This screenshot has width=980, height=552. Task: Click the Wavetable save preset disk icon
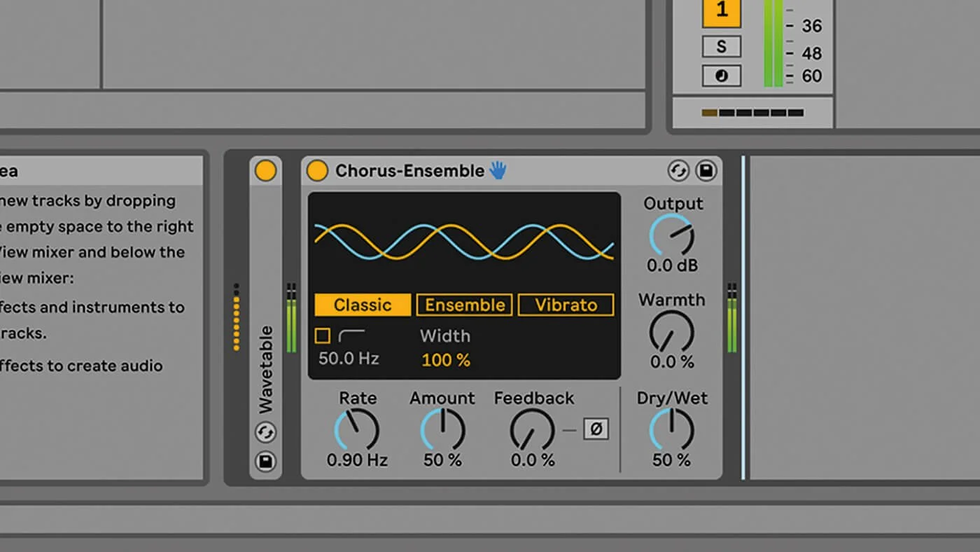pyautogui.click(x=265, y=462)
